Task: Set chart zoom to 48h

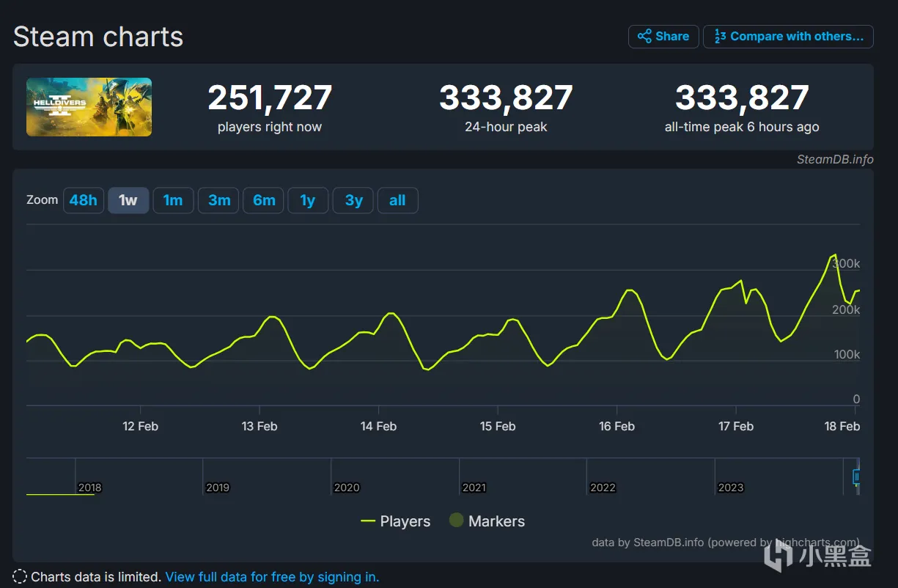Action: [x=84, y=200]
